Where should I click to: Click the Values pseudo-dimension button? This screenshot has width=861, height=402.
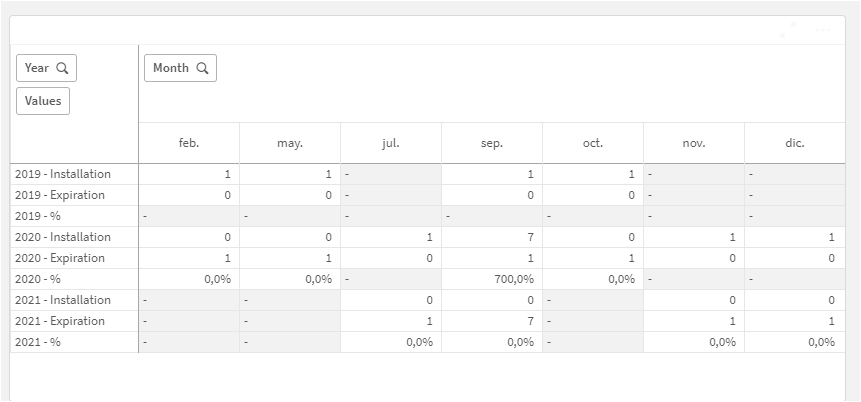tap(43, 101)
